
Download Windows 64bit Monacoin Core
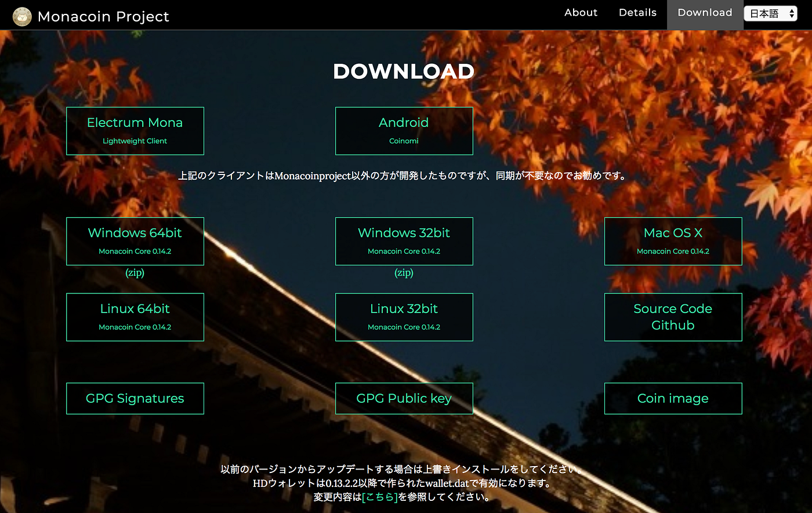point(135,241)
